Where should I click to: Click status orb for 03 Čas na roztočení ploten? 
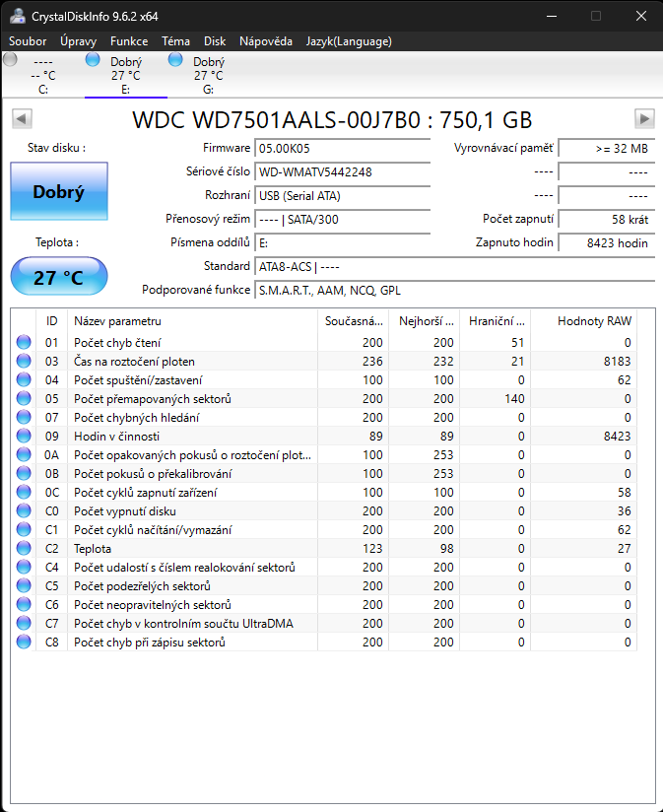click(24, 361)
